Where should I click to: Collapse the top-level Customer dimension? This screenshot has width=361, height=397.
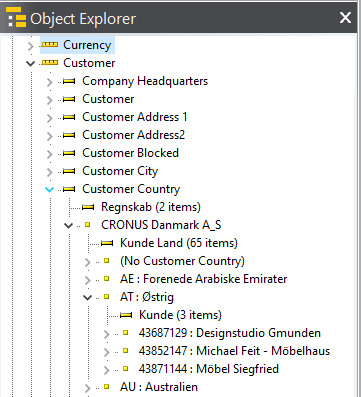(31, 63)
